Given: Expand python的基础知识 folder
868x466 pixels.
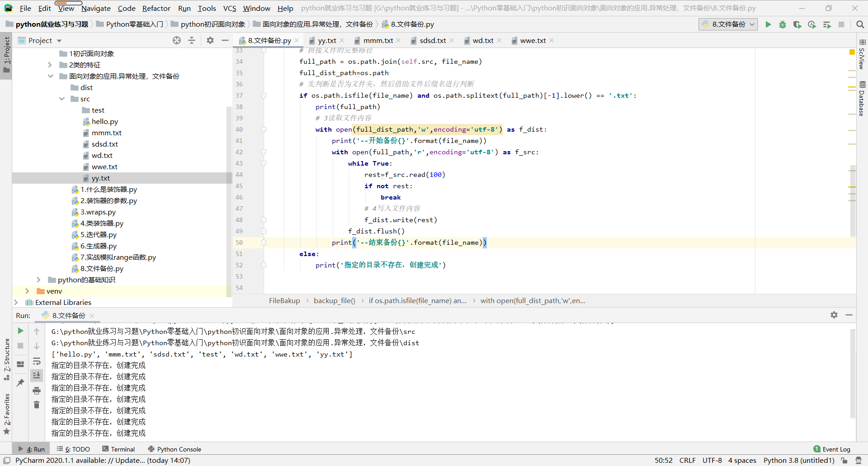Looking at the screenshot, I should (39, 280).
